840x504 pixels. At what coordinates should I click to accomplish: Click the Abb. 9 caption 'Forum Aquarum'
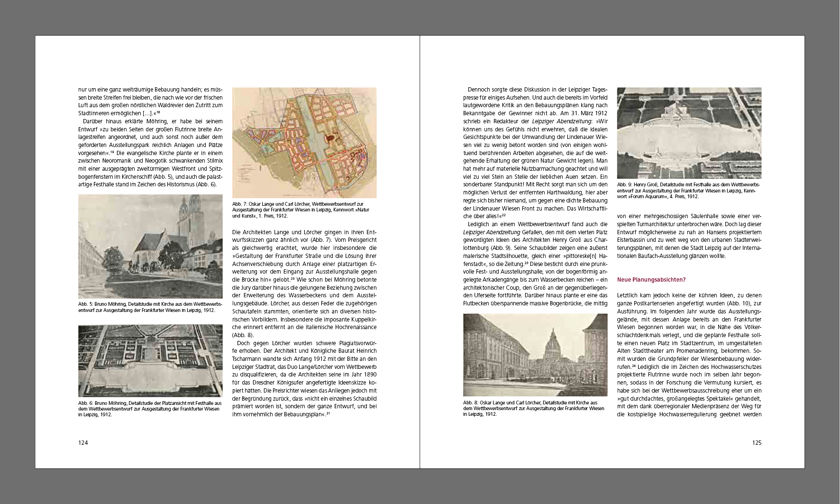click(689, 190)
